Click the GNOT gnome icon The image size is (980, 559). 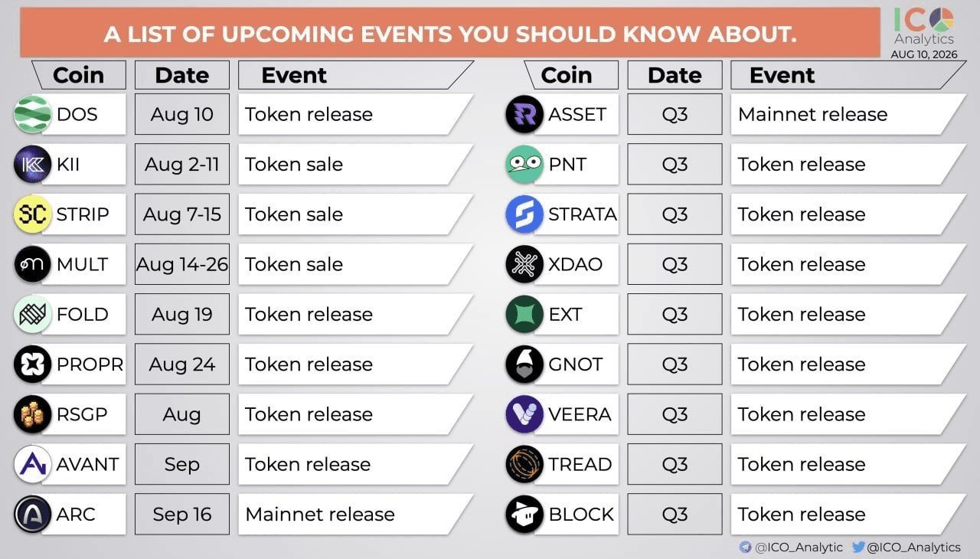[524, 364]
